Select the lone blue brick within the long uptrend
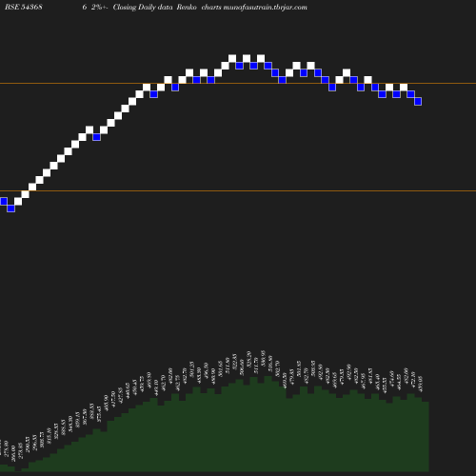Viewport: 476px width, 476px height. (96, 137)
